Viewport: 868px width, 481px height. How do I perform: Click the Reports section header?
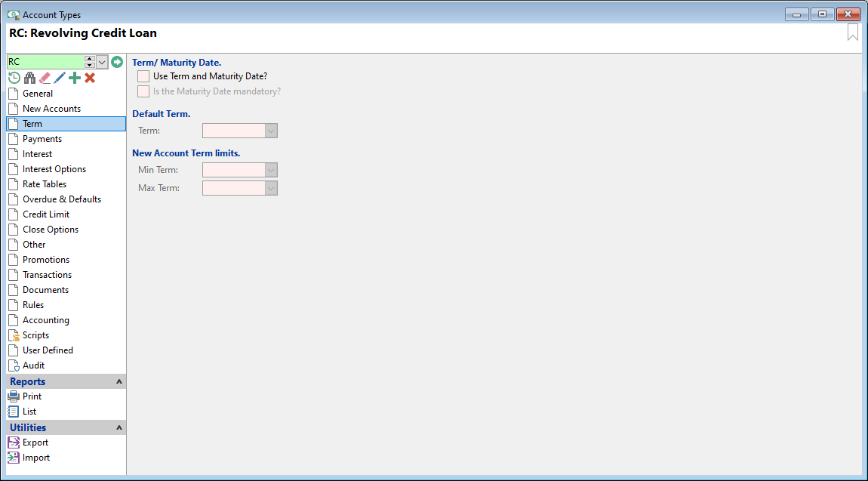point(66,381)
